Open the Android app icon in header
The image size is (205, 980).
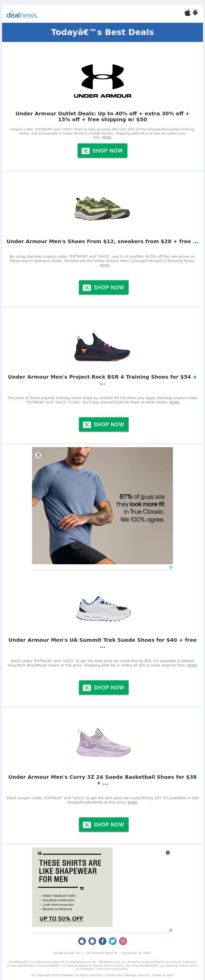[x=195, y=13]
